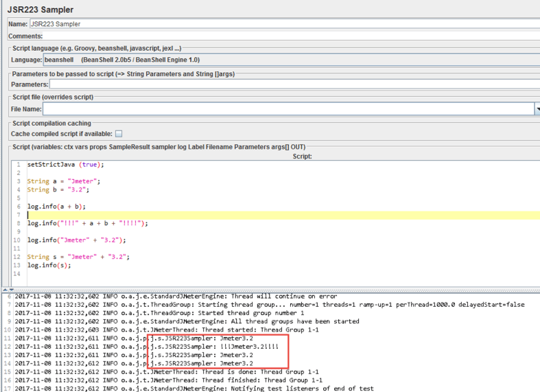The image size is (540, 392).
Task: Click script line String s = "Jmeter" + "3.2";
Action: (x=78, y=257)
